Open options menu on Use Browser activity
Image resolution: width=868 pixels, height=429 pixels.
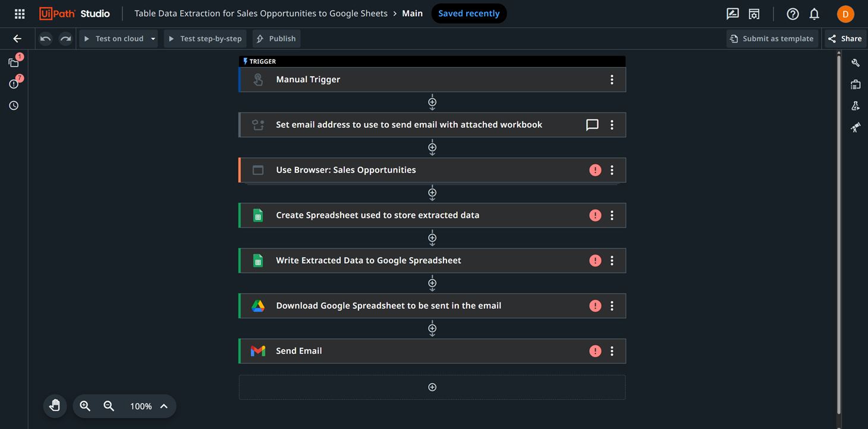point(612,170)
